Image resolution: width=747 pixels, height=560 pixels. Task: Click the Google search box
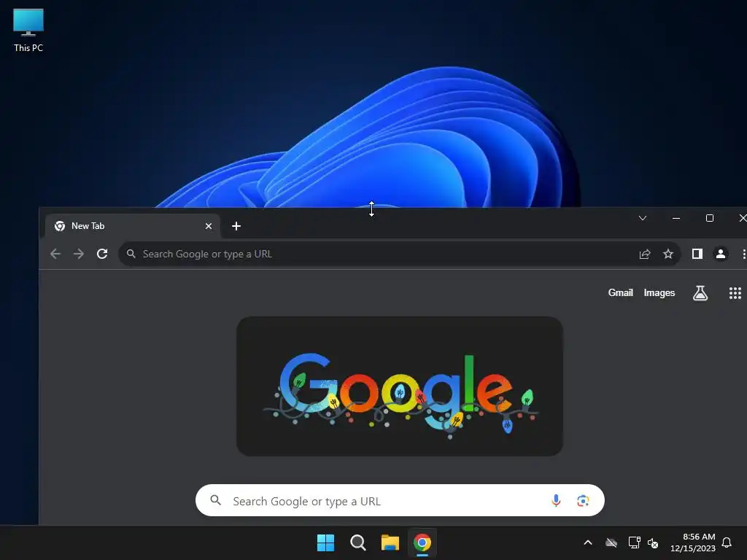400,500
